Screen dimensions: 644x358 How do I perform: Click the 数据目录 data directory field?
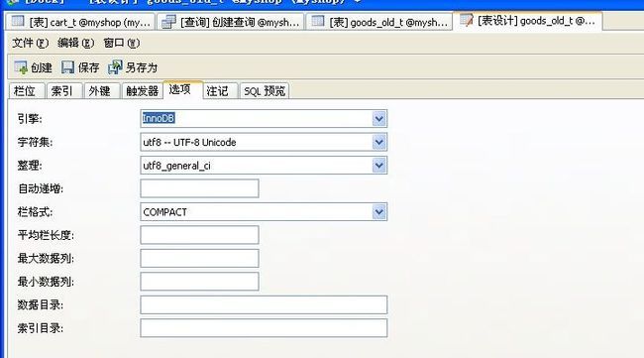click(x=264, y=305)
